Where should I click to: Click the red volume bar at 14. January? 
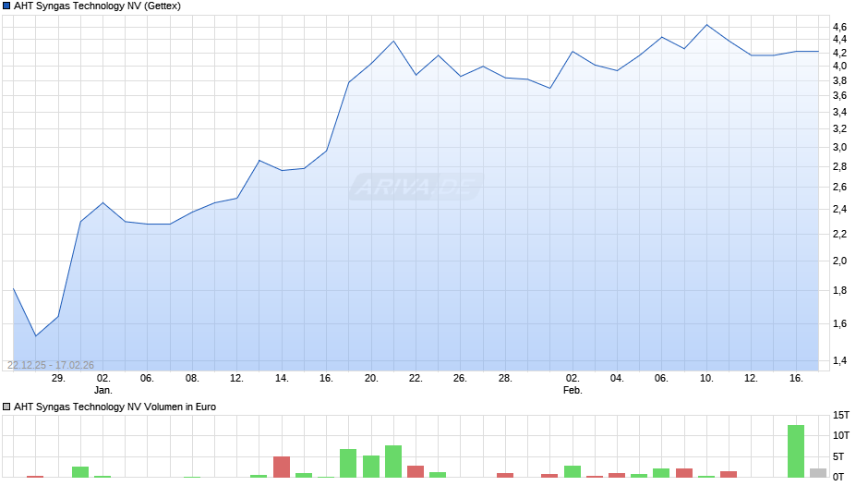[x=282, y=467]
